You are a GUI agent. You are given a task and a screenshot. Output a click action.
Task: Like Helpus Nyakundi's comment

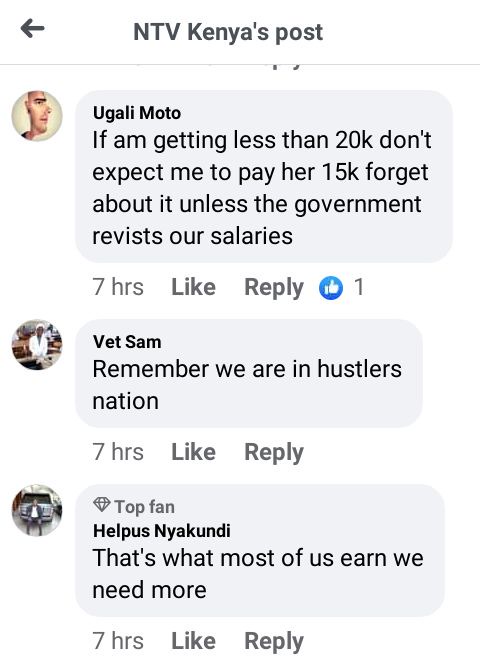[193, 641]
